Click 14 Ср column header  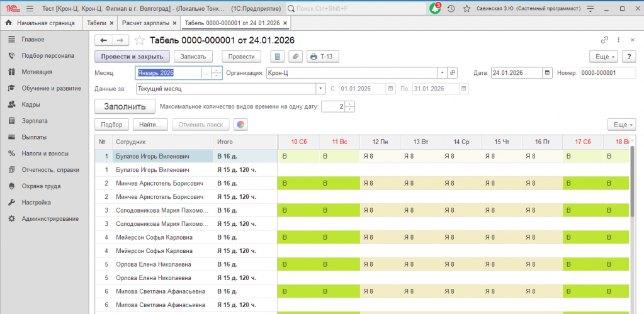[x=461, y=142]
